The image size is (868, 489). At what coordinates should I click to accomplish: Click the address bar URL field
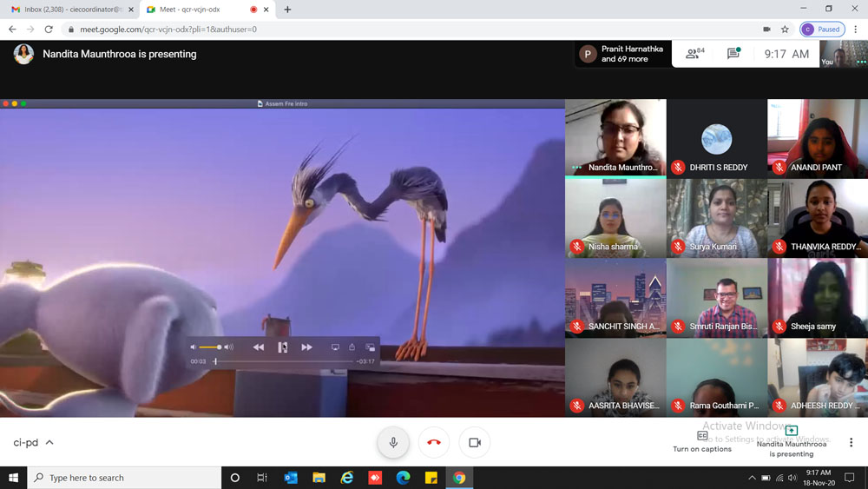tap(410, 30)
